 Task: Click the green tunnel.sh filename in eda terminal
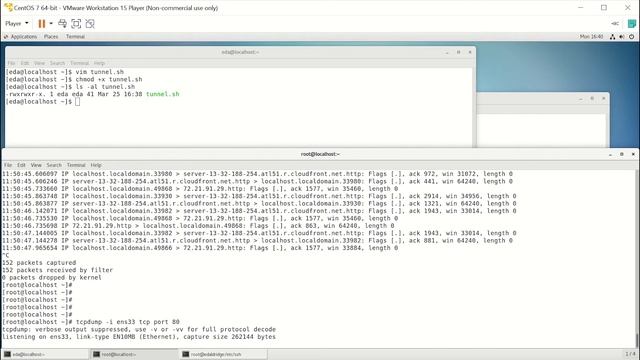point(162,94)
